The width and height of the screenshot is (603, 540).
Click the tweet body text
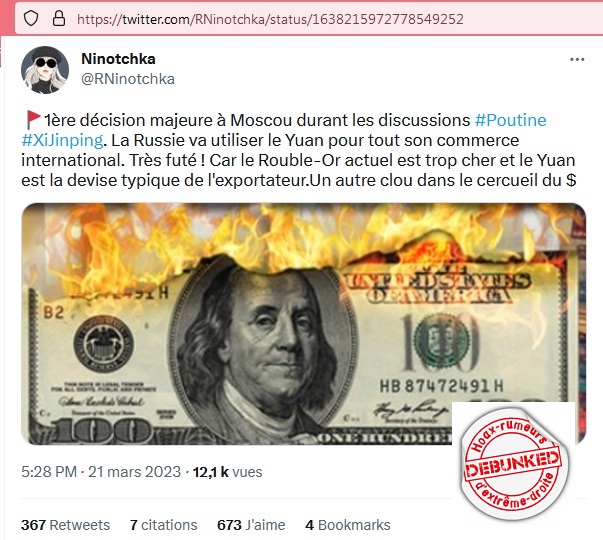point(298,150)
